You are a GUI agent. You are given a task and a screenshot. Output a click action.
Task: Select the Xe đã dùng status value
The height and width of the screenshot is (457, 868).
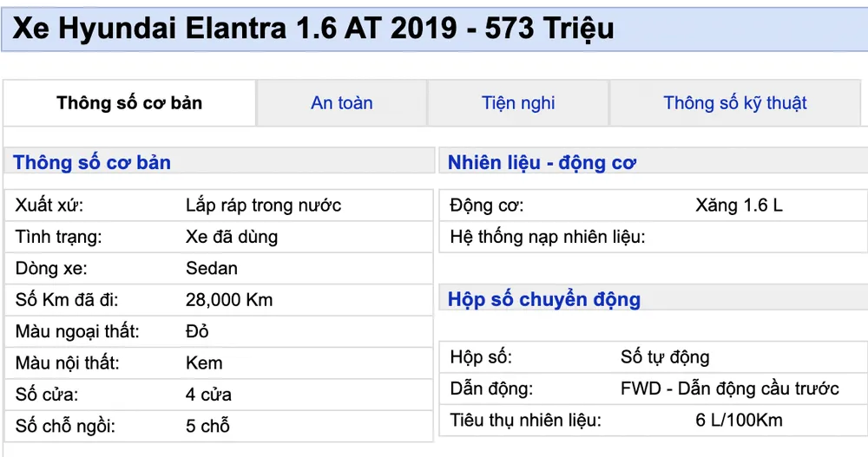[231, 237]
